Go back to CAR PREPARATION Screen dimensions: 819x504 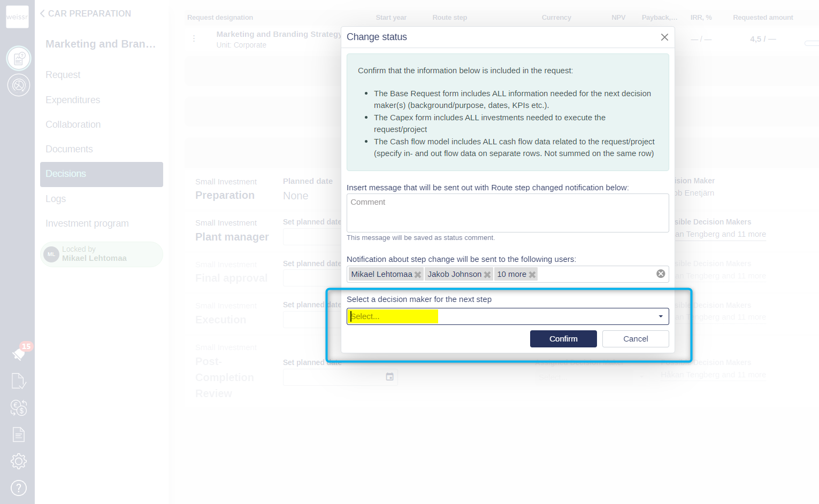coord(85,13)
